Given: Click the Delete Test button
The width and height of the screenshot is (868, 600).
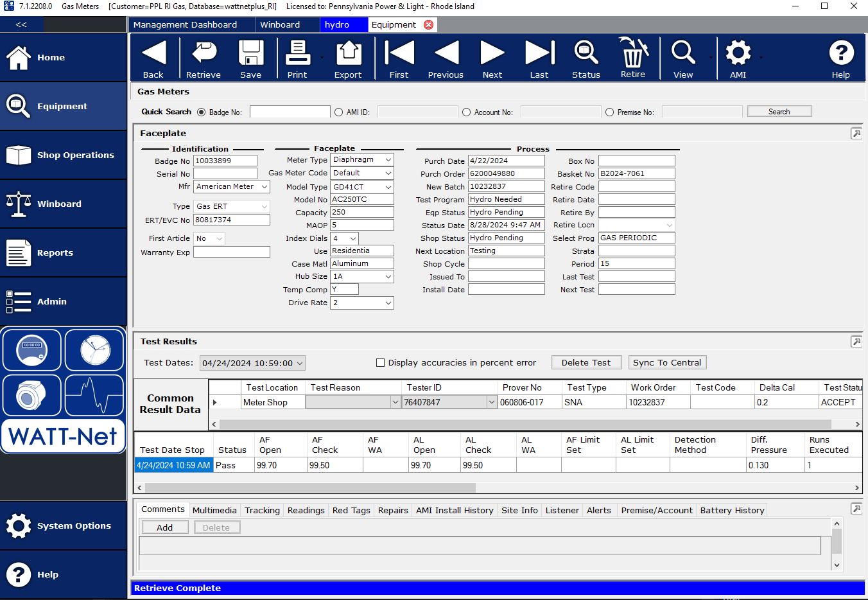Looking at the screenshot, I should (586, 362).
